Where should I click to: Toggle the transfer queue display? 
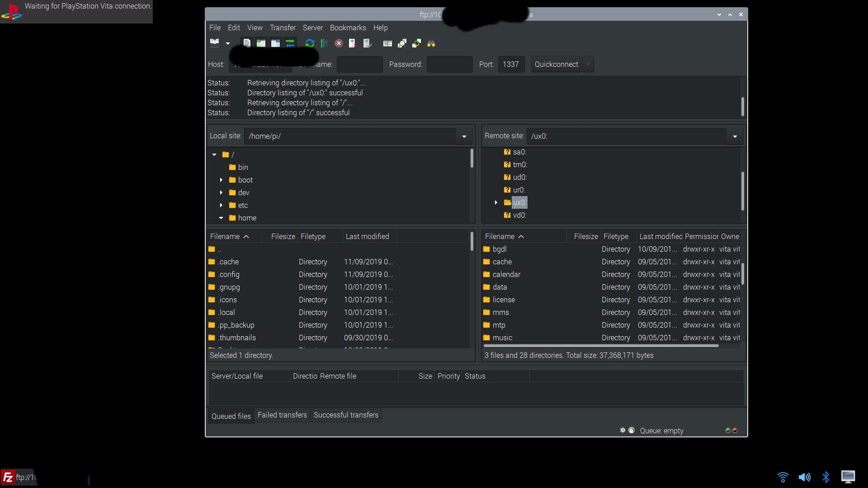[290, 43]
